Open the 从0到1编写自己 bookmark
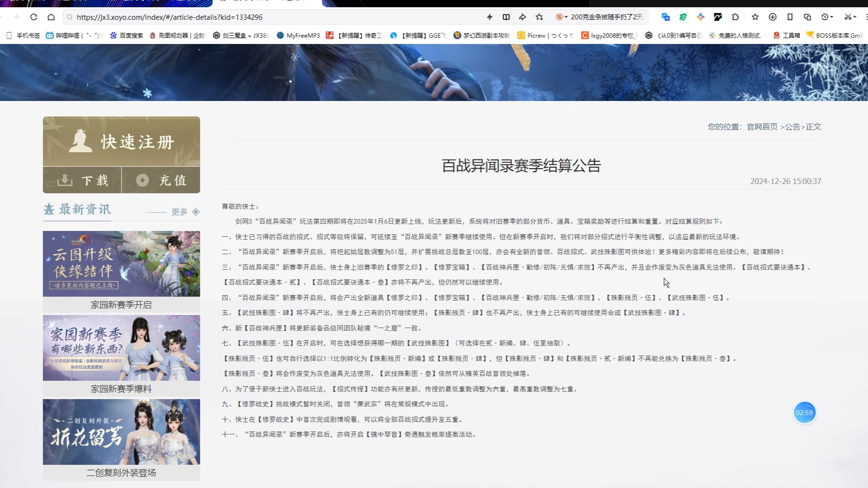The width and height of the screenshot is (868, 488). 673,35
